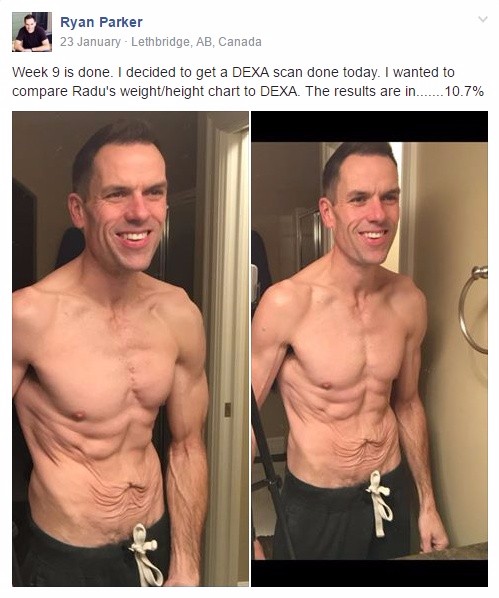This screenshot has width=499, height=598.
Task: Click the post date beneath the name
Action: point(90,42)
